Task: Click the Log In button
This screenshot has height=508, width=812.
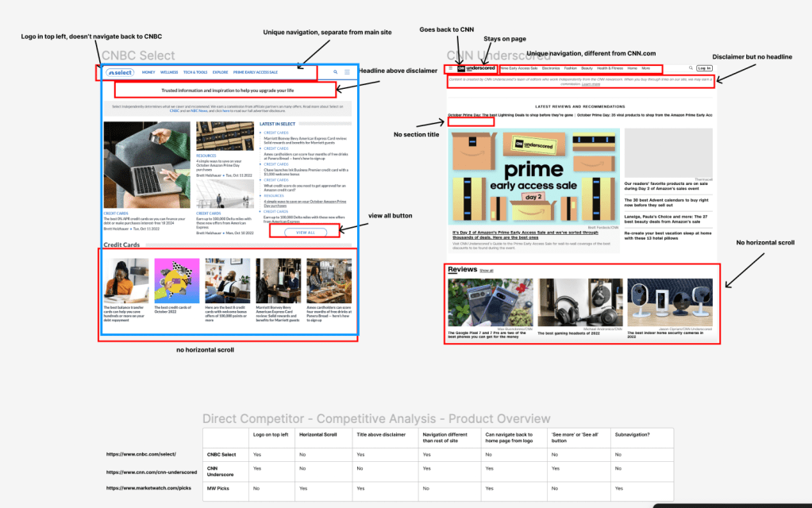Action: coord(704,68)
